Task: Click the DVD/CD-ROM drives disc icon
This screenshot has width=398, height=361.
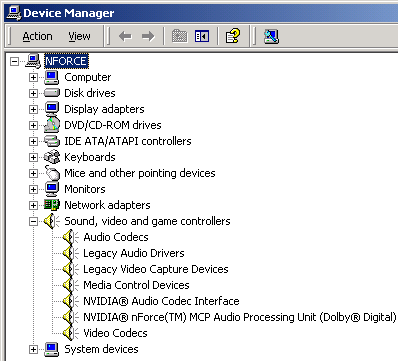Action: 52,125
